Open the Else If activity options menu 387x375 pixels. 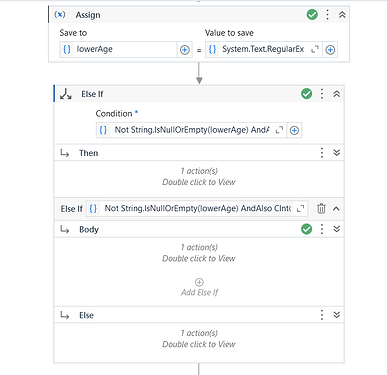pyautogui.click(x=322, y=94)
